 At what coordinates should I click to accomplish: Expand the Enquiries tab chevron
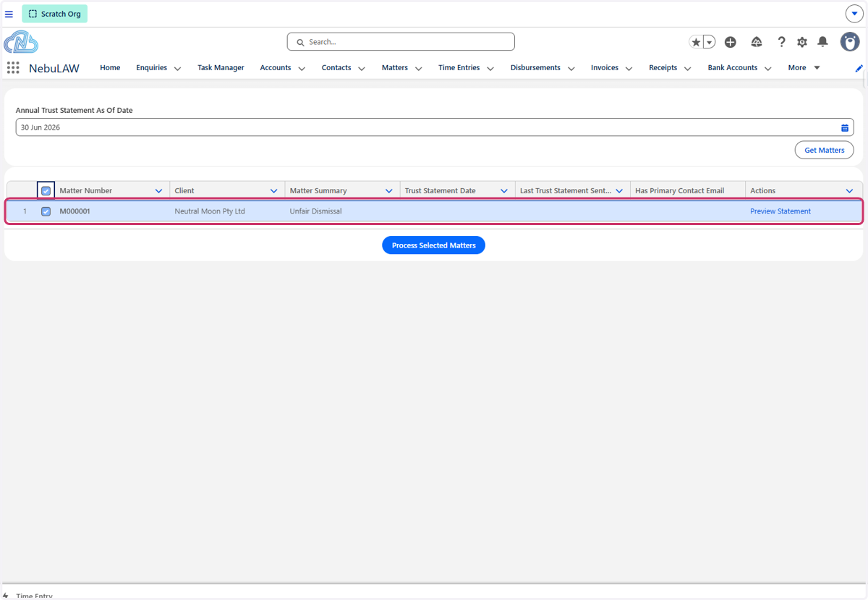tap(177, 68)
